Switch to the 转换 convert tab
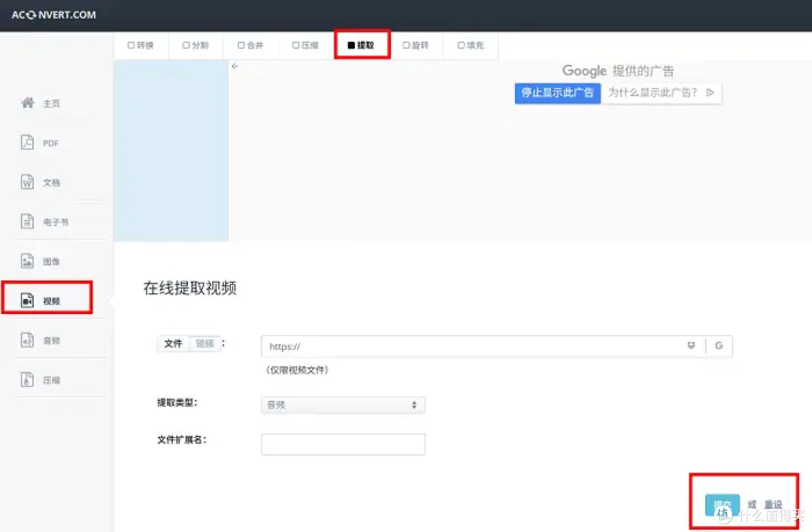The height and width of the screenshot is (532, 812). tap(141, 46)
